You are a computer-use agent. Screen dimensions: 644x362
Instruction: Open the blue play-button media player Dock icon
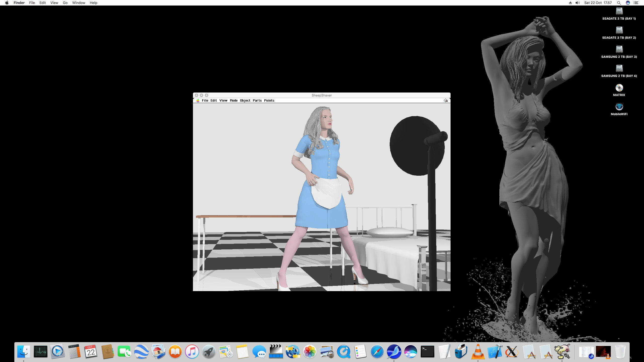(57, 351)
